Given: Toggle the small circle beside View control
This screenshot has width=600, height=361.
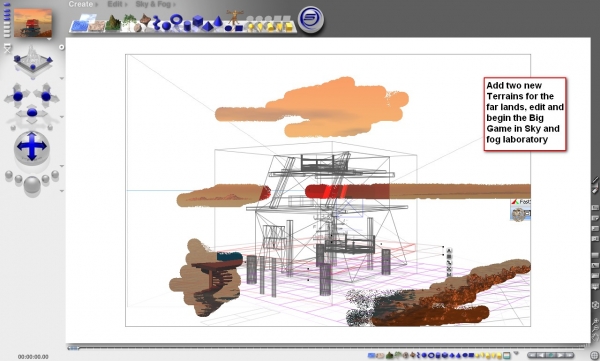Looking at the screenshot, I should tap(61, 47).
